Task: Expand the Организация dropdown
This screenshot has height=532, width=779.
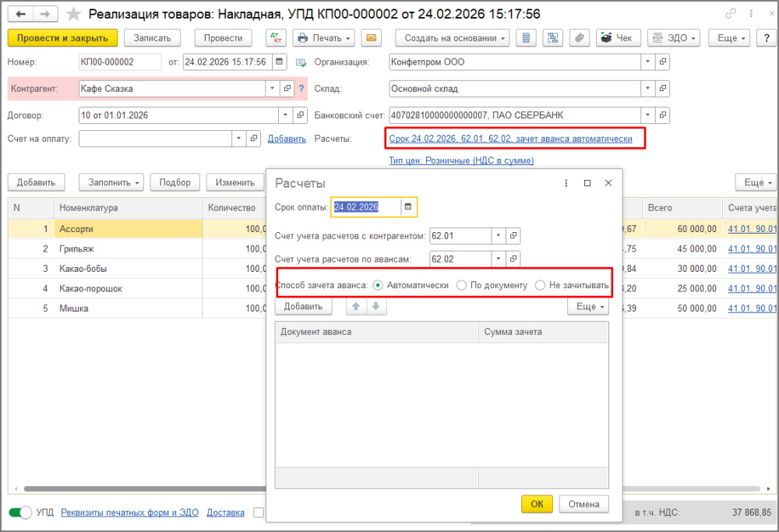Action: (648, 62)
